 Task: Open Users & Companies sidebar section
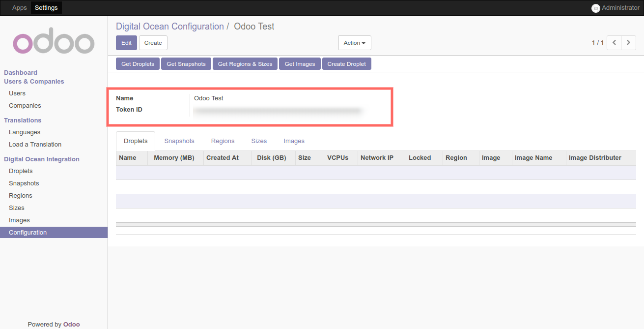(34, 82)
